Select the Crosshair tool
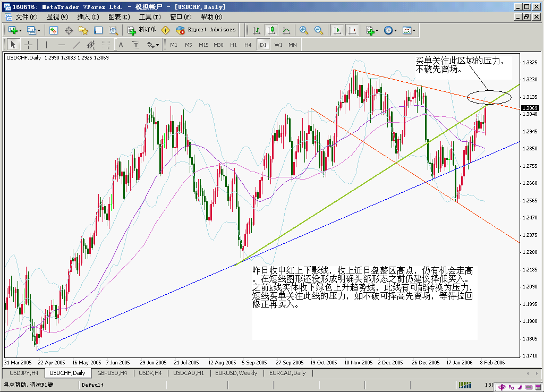 [29, 45]
